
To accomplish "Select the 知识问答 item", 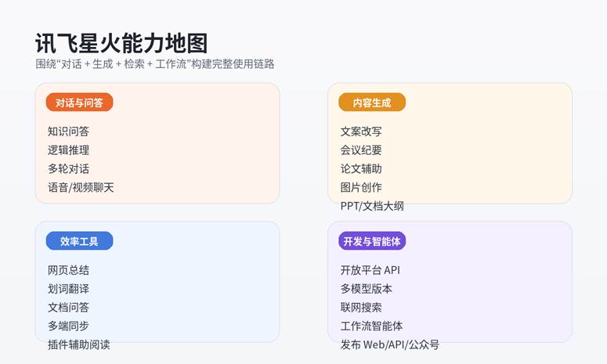I will click(68, 132).
